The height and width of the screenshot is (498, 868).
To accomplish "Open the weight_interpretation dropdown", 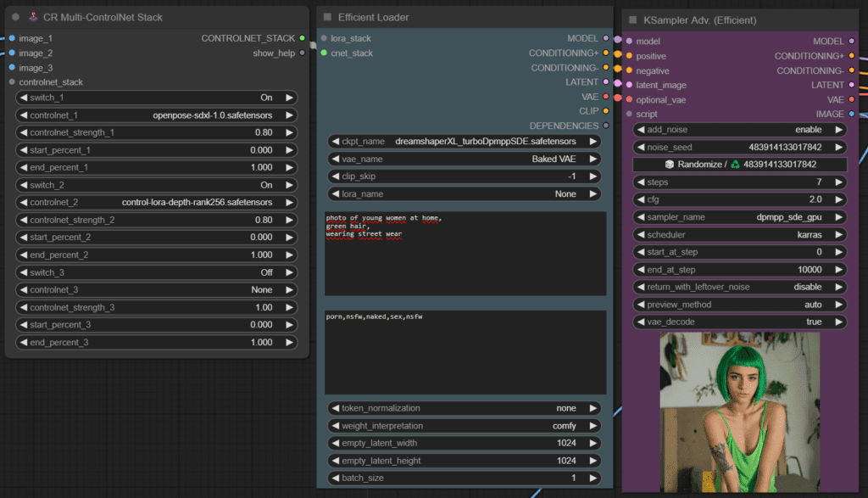I will pyautogui.click(x=465, y=426).
